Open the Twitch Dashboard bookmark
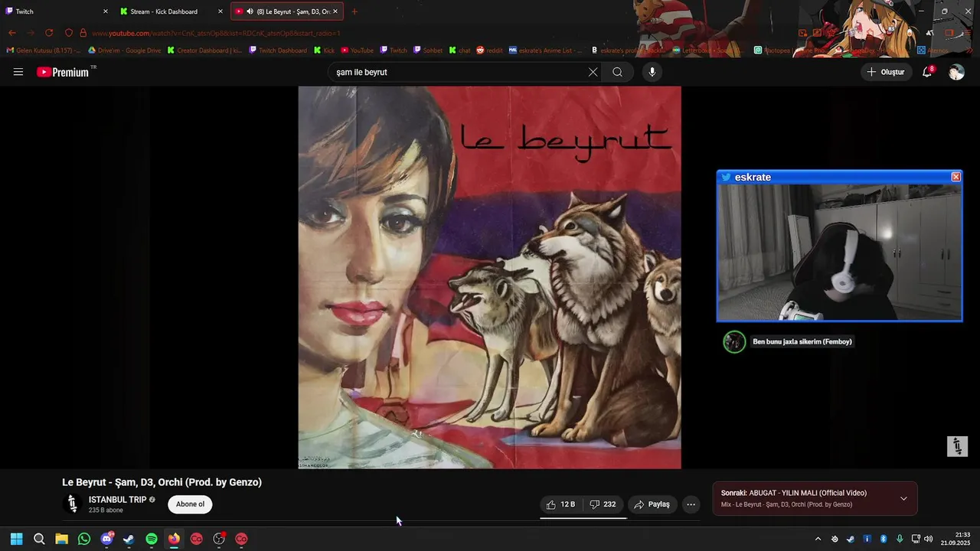This screenshot has width=980, height=551. tap(278, 51)
